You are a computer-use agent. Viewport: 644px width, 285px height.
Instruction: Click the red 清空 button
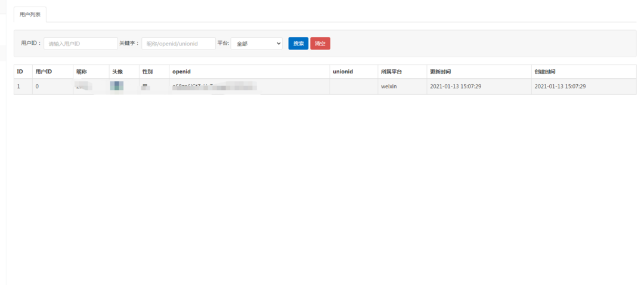tap(320, 44)
